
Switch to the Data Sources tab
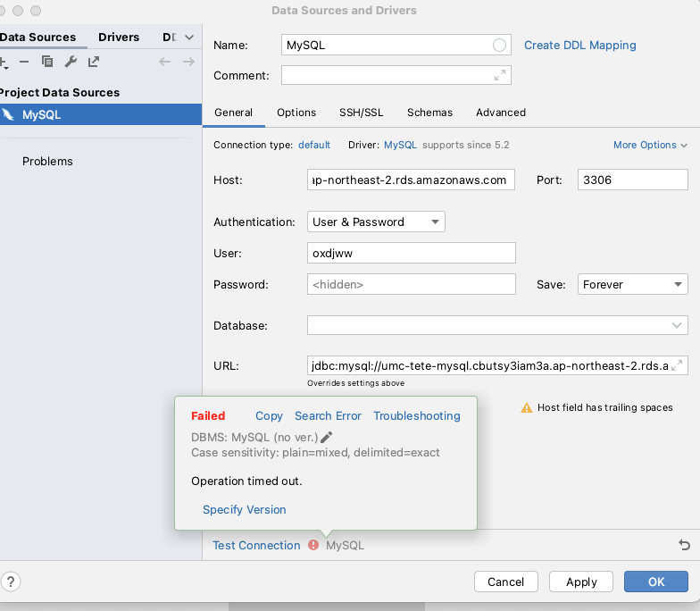point(37,38)
